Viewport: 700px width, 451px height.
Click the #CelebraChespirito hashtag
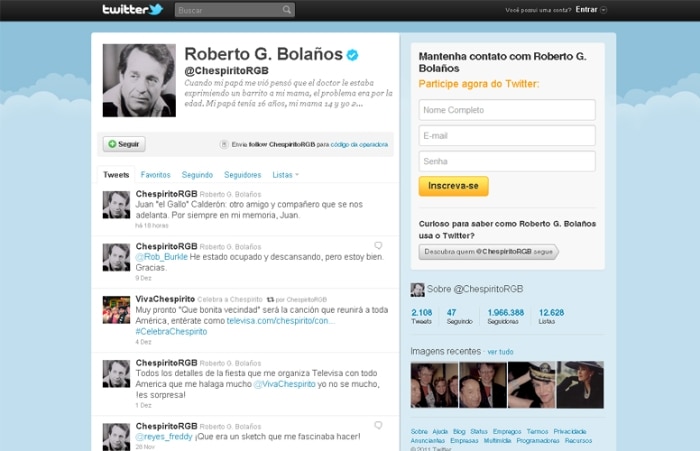(x=171, y=331)
